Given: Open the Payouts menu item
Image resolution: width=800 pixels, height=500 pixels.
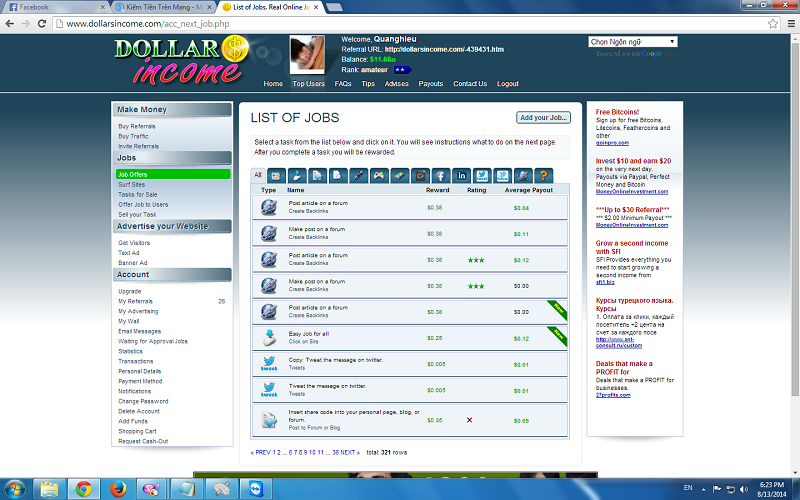Looking at the screenshot, I should point(431,84).
